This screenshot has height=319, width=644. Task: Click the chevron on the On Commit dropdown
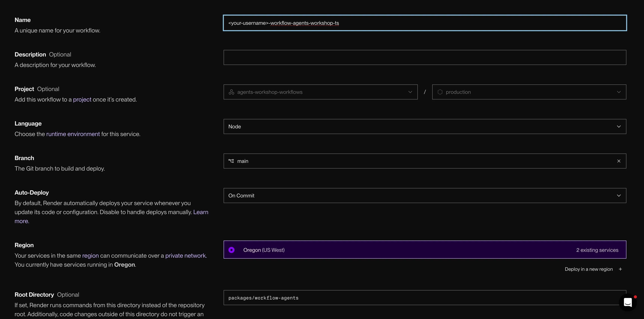[x=619, y=196]
